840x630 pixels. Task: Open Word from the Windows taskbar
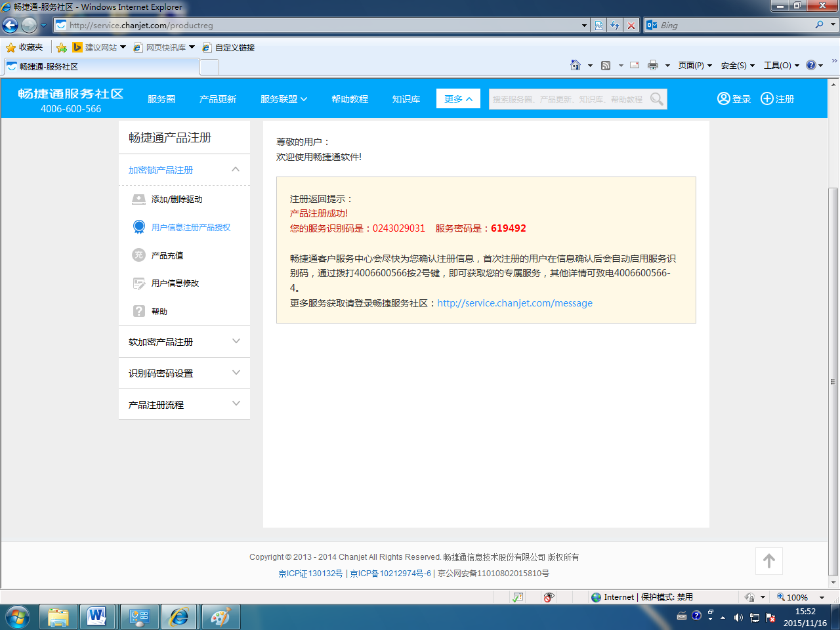click(x=97, y=617)
